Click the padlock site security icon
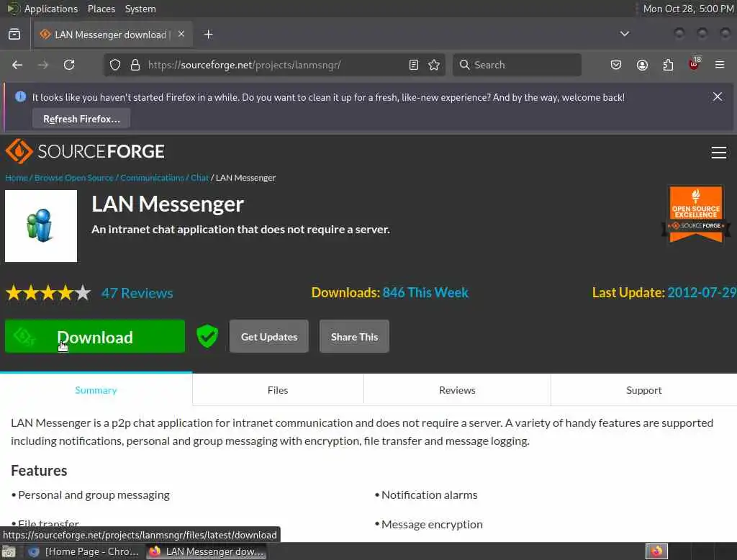This screenshot has width=737, height=560. tap(135, 65)
